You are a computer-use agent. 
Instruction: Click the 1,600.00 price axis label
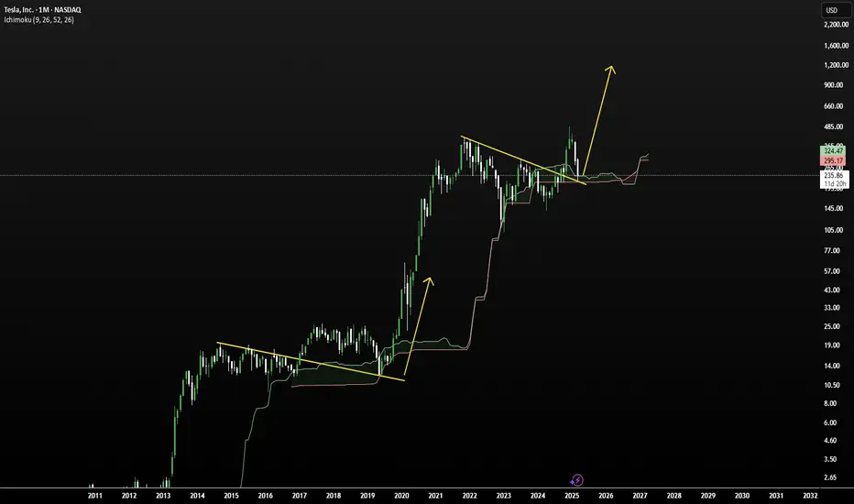pyautogui.click(x=836, y=46)
